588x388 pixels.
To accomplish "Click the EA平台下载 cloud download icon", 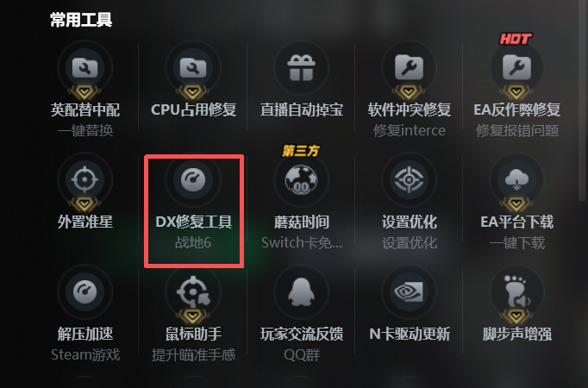I will coord(516,179).
